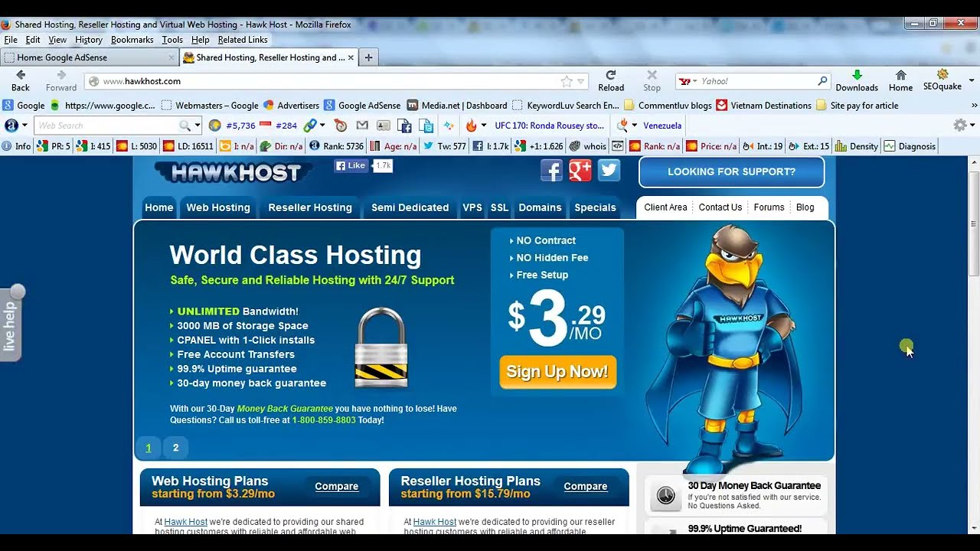Viewport: 980px width, 551px height.
Task: Click the SEOquake page source icon
Action: click(617, 146)
